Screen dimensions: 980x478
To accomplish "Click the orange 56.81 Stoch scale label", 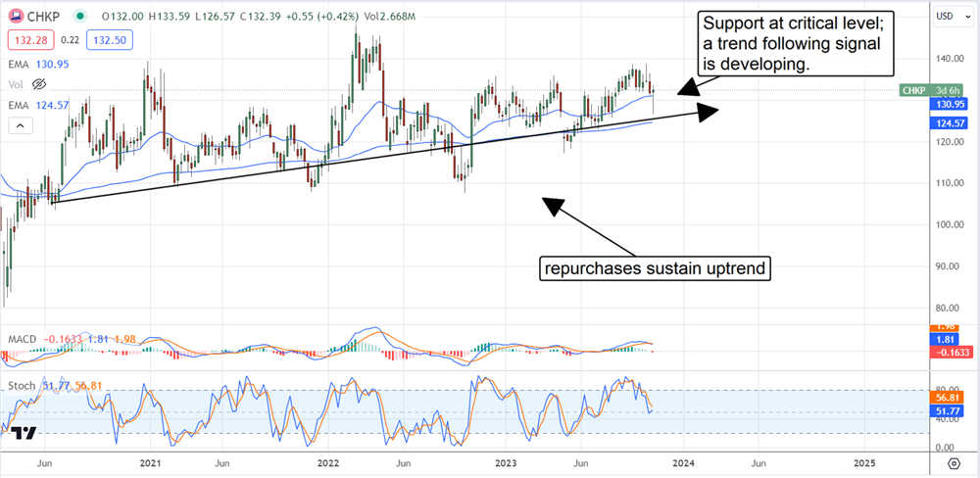I will (x=945, y=398).
